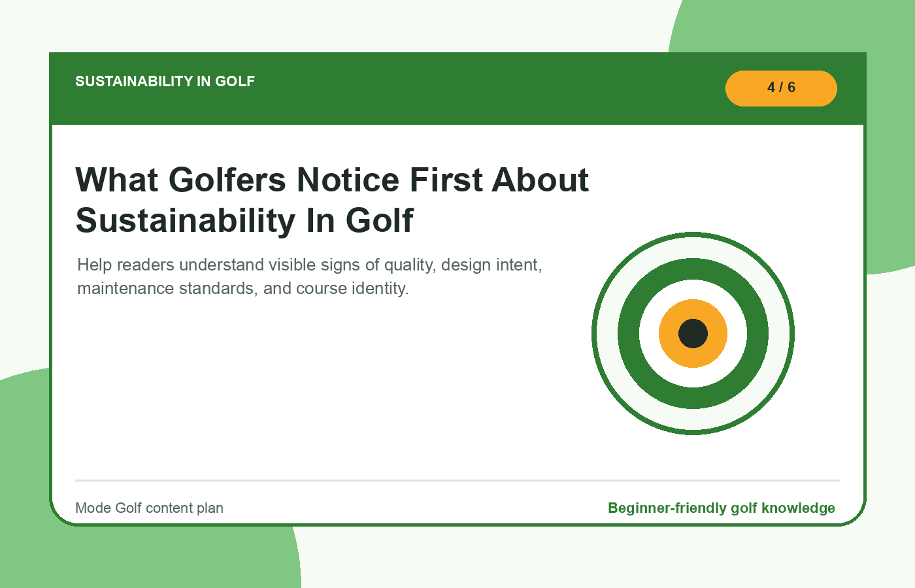915x588 pixels.
Task: Click the headline 'What Golfers Notice First About Sustainability In Golf'
Action: coord(332,200)
